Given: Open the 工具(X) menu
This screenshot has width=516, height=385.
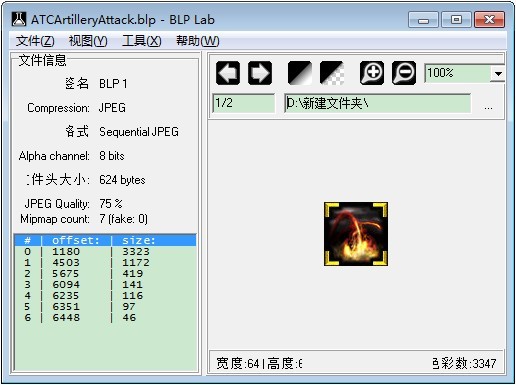Looking at the screenshot, I should (142, 41).
